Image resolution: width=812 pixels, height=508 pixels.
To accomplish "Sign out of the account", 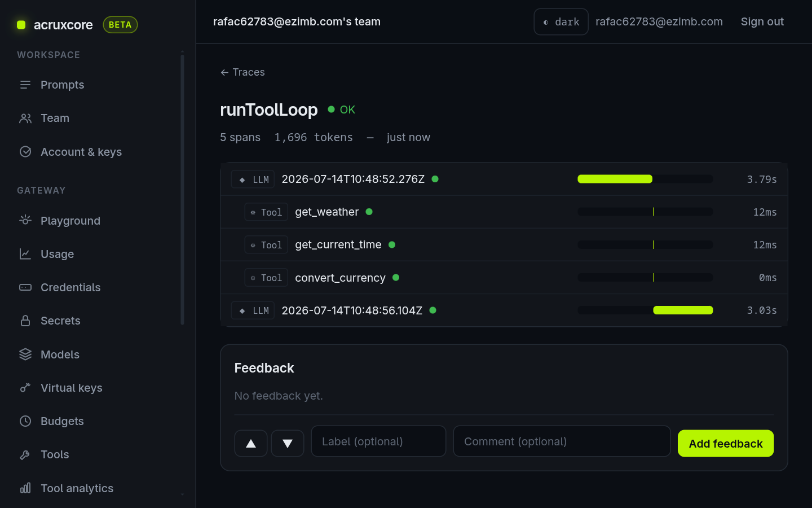I will (762, 21).
